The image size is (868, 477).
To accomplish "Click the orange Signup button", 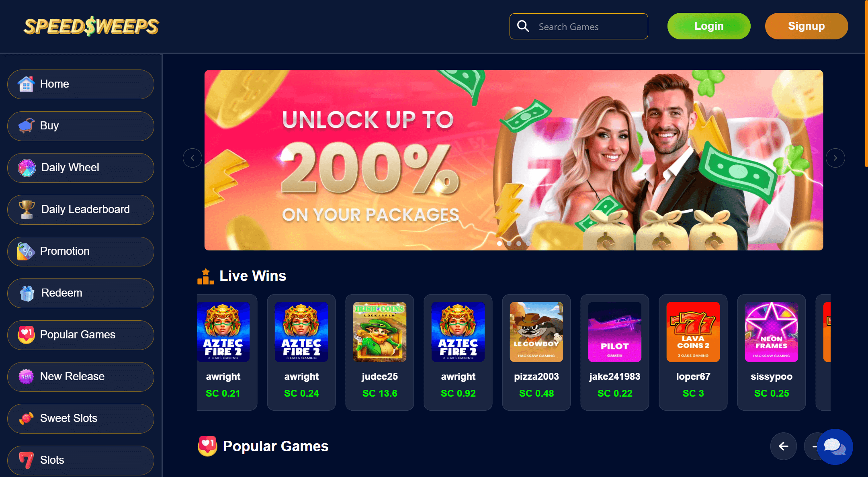I will pyautogui.click(x=807, y=26).
